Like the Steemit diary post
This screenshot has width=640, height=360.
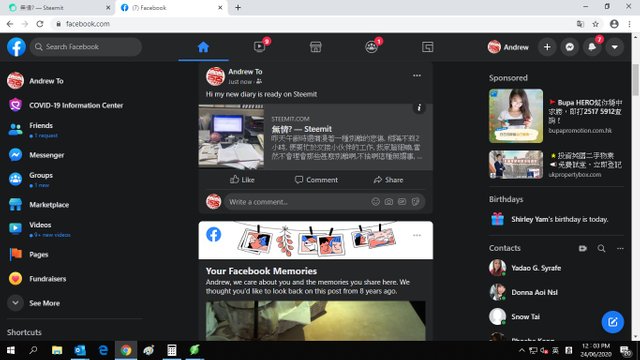[242, 180]
